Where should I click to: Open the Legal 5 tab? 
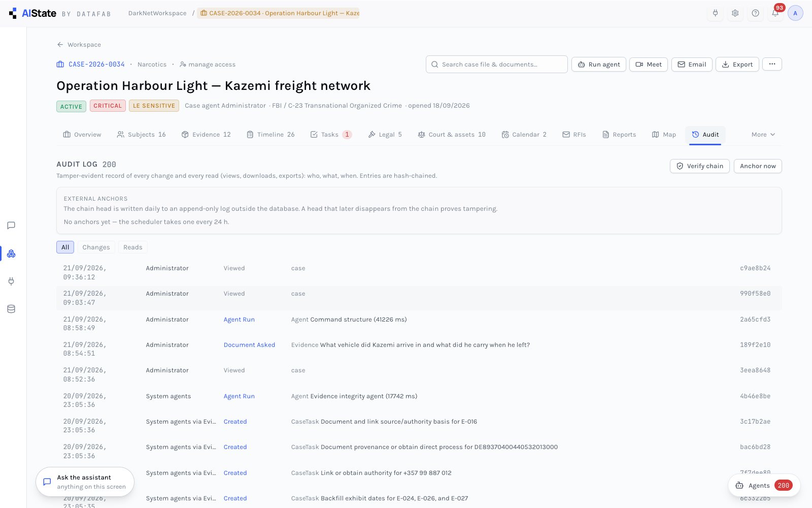click(385, 135)
